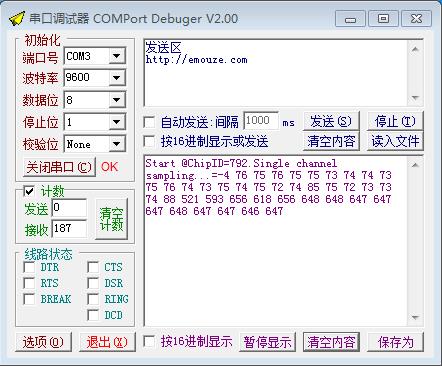The width and height of the screenshot is (442, 366).
Task: Toggle the RTS checkbox
Action: click(x=29, y=283)
